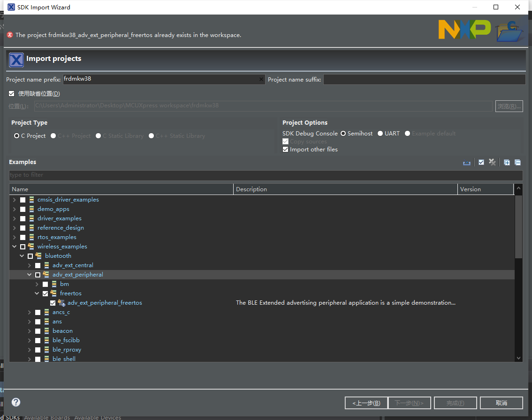Toggle Import other files checkbox
Image resolution: width=532 pixels, height=420 pixels.
click(285, 150)
